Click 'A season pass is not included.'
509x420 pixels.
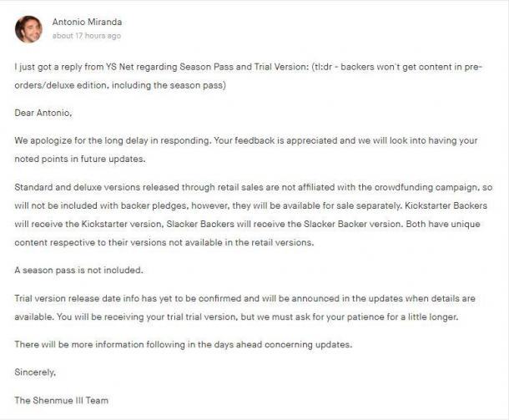pos(78,271)
